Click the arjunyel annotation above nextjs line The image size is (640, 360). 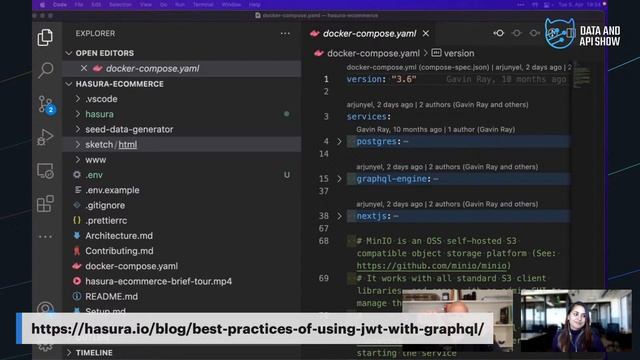click(447, 204)
